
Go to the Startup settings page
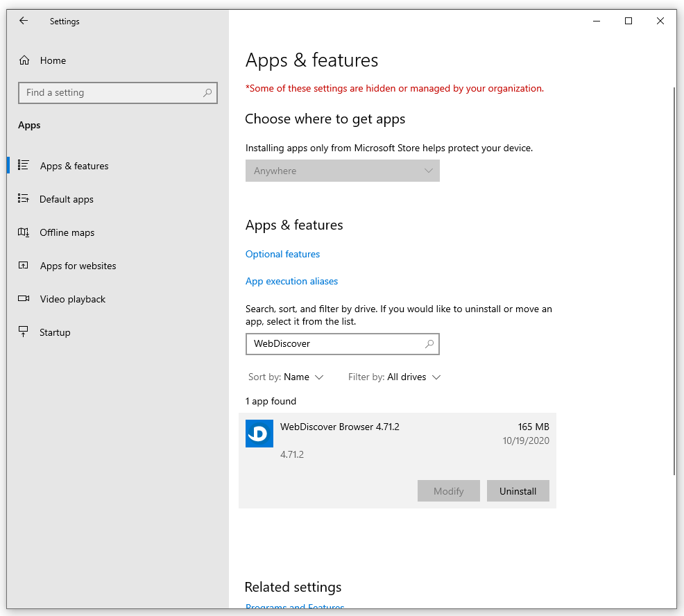tap(55, 332)
